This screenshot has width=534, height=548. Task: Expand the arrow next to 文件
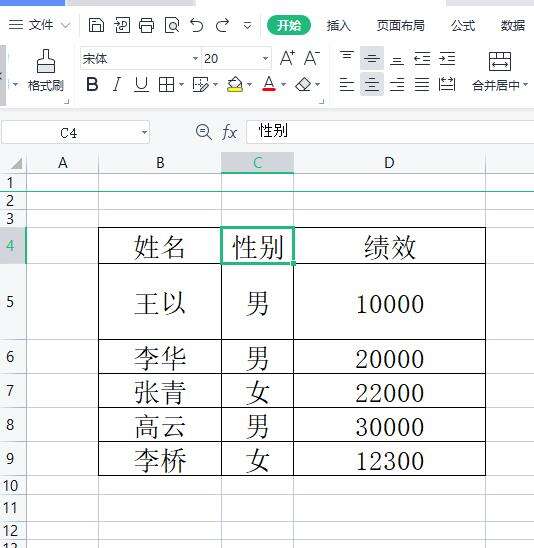tap(65, 26)
